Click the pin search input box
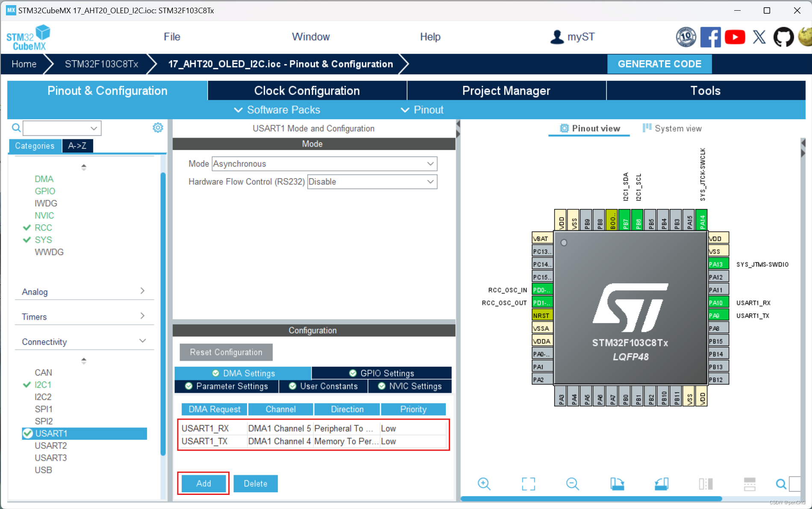The image size is (812, 509). pyautogui.click(x=794, y=484)
